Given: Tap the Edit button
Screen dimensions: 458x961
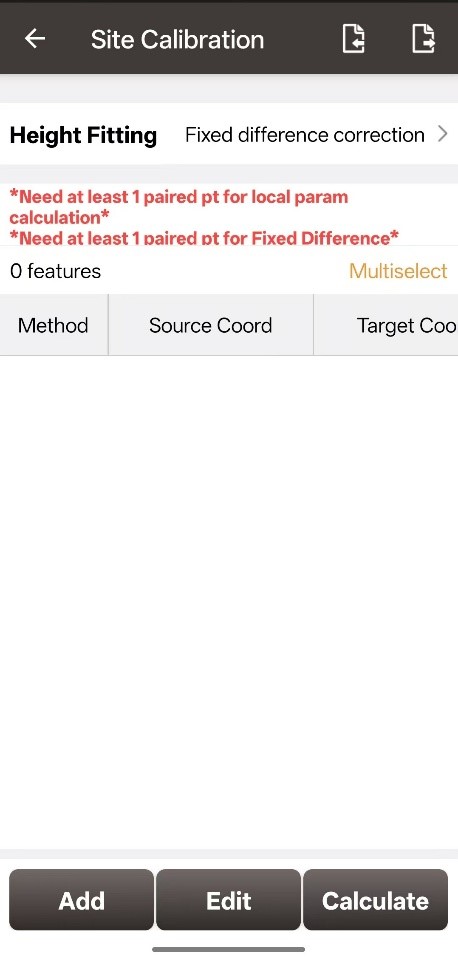Looking at the screenshot, I should 229,900.
